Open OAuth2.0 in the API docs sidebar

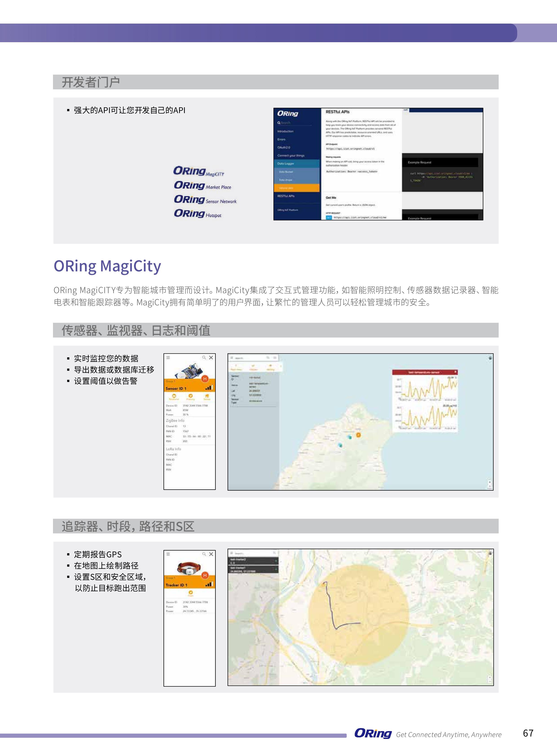(284, 147)
